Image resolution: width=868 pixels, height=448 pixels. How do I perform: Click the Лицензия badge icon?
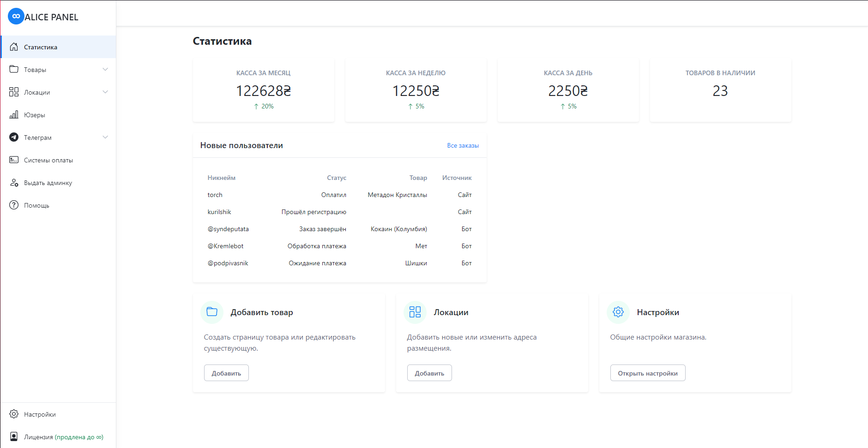(x=14, y=436)
